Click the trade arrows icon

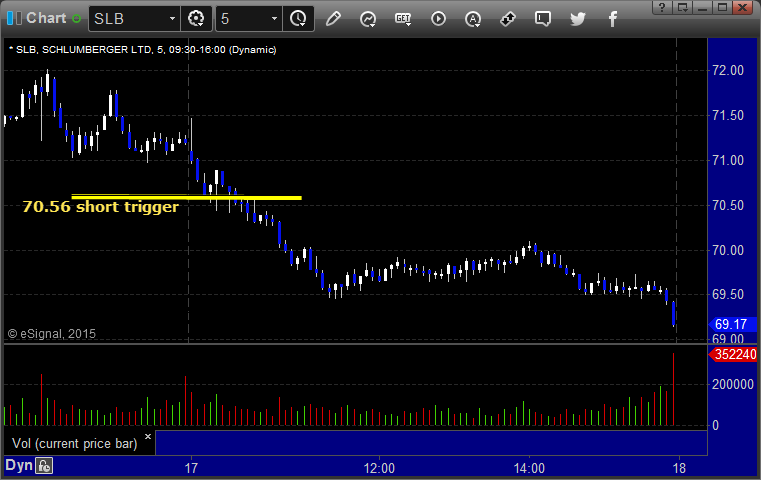(x=508, y=19)
